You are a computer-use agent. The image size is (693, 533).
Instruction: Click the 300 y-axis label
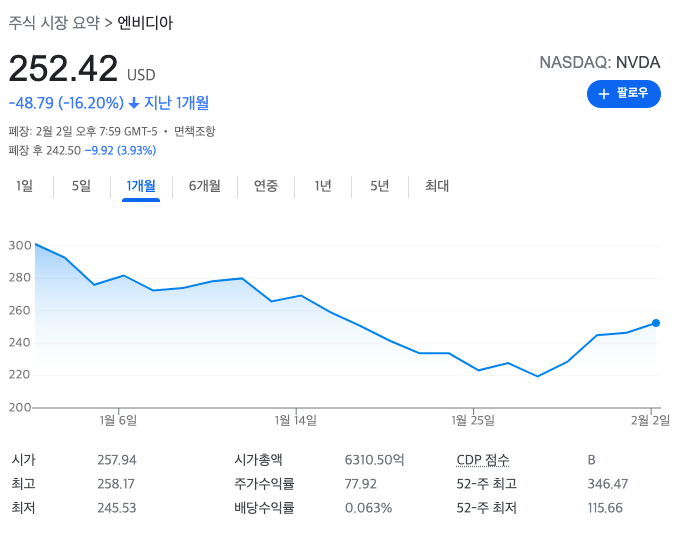pos(20,245)
